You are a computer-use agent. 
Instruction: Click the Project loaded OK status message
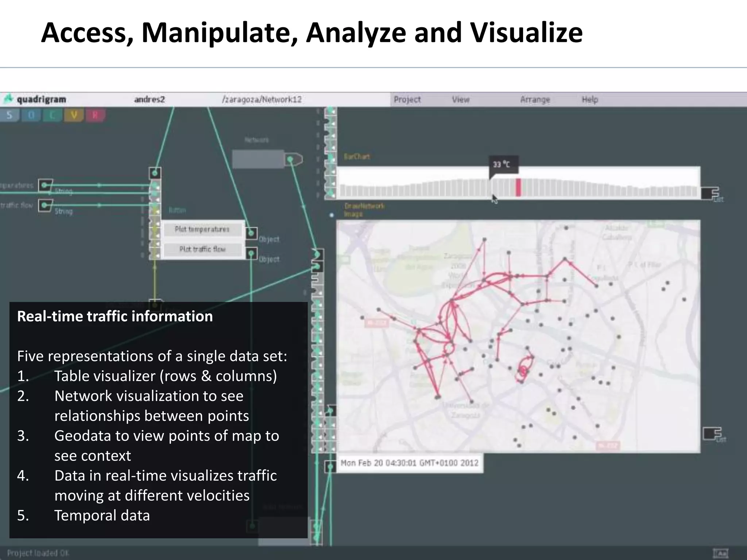tap(38, 553)
